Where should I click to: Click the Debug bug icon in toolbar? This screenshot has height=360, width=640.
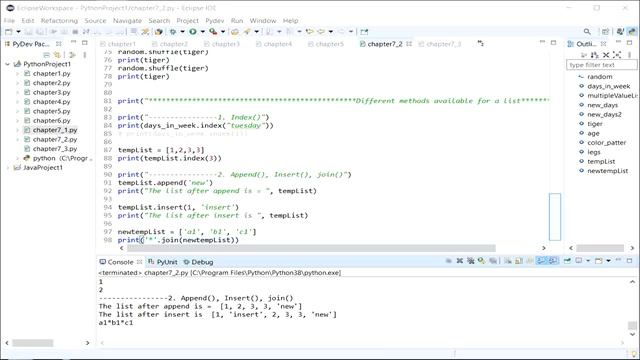[x=173, y=31]
